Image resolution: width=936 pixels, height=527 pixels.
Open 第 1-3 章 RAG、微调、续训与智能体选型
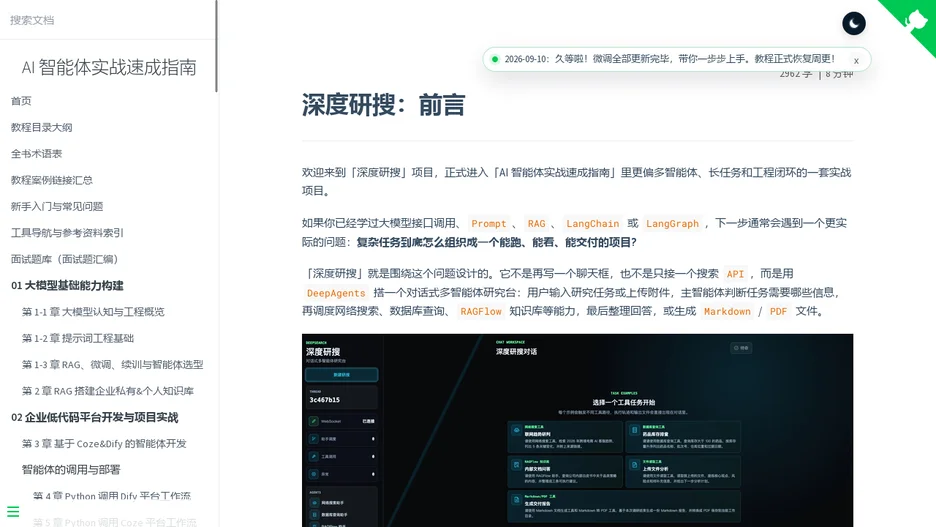click(112, 364)
